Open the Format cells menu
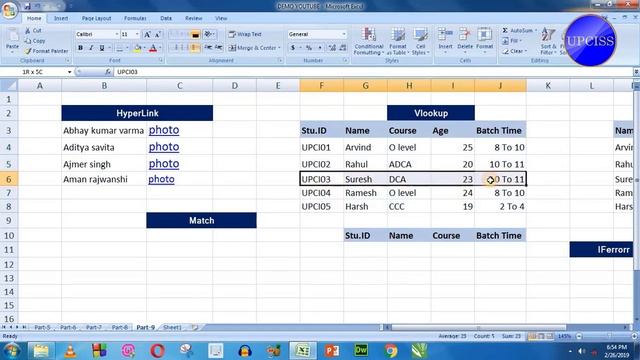The width and height of the screenshot is (640, 360). point(484,40)
